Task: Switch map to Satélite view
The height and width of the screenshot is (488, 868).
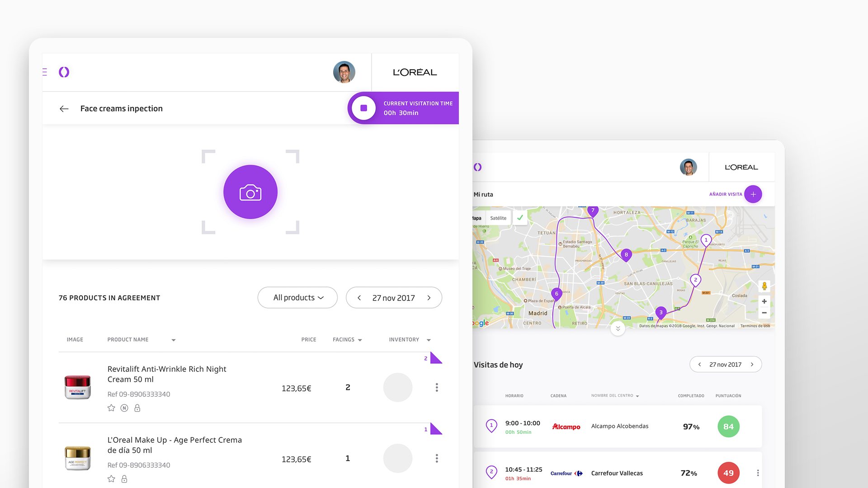Action: [x=498, y=218]
